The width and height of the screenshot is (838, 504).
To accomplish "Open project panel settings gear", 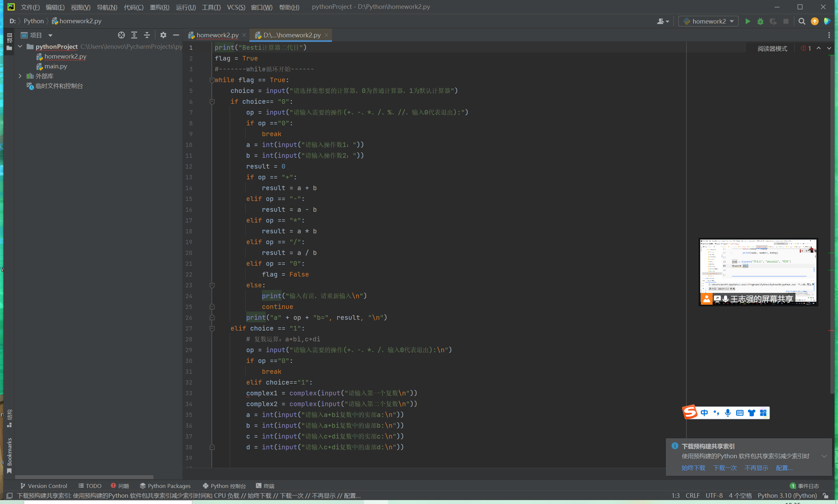I will [x=163, y=35].
